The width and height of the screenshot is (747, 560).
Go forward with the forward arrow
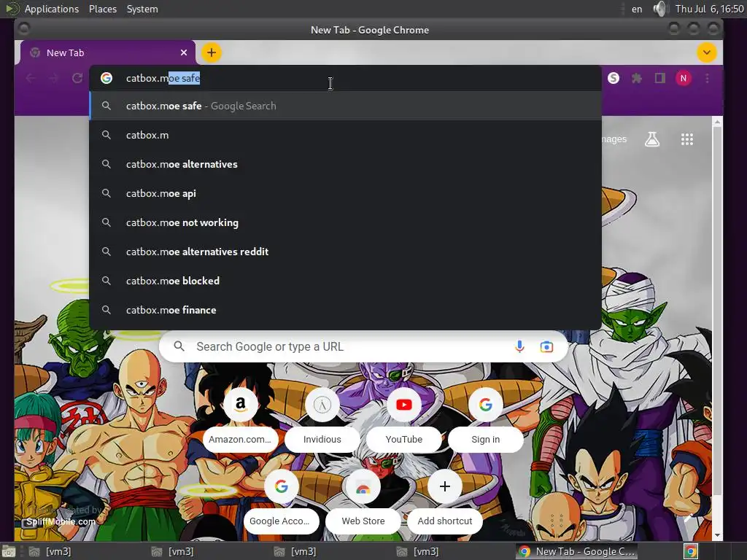(x=54, y=78)
